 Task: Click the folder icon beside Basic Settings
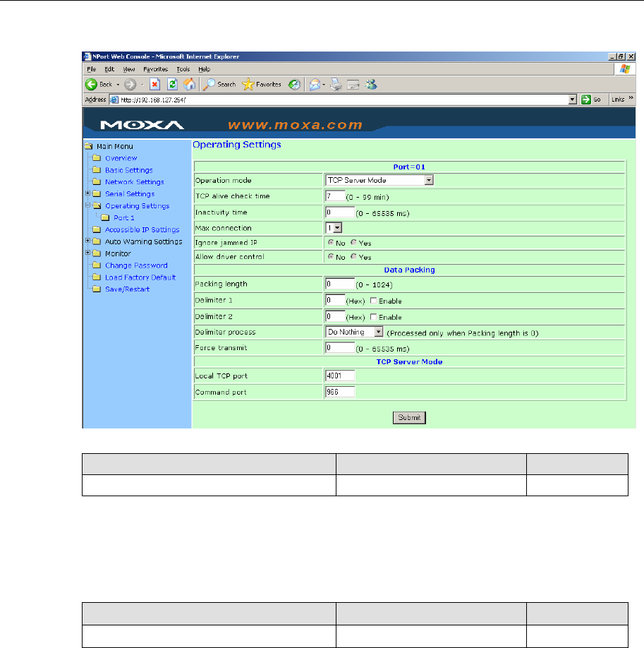(97, 170)
